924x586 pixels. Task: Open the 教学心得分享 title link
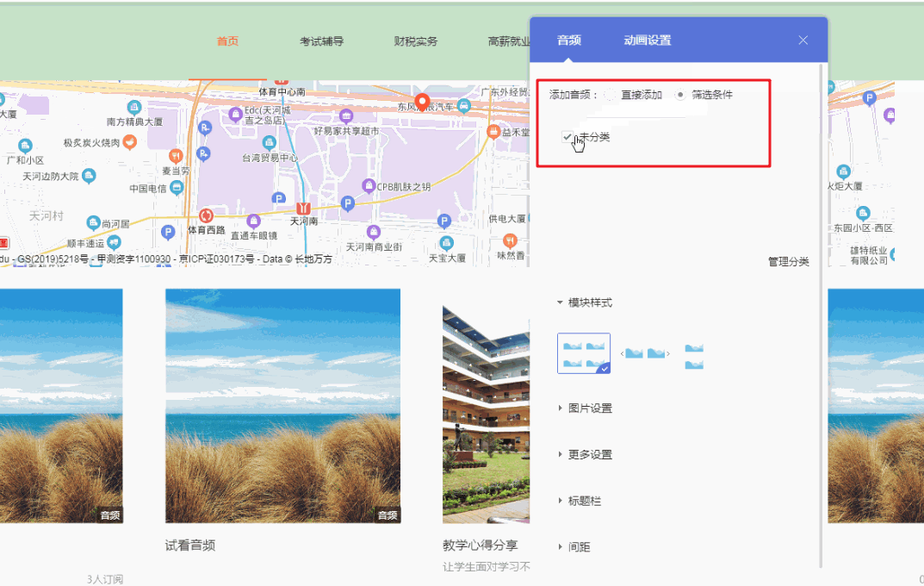click(481, 545)
